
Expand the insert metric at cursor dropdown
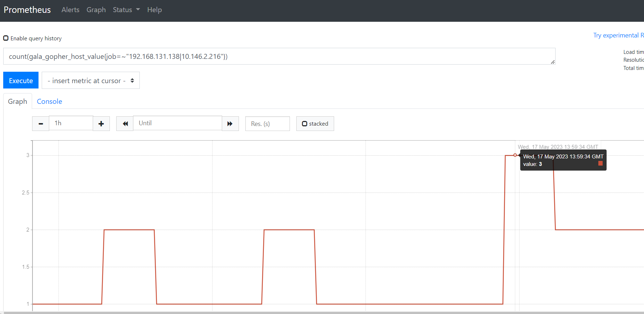(x=91, y=81)
